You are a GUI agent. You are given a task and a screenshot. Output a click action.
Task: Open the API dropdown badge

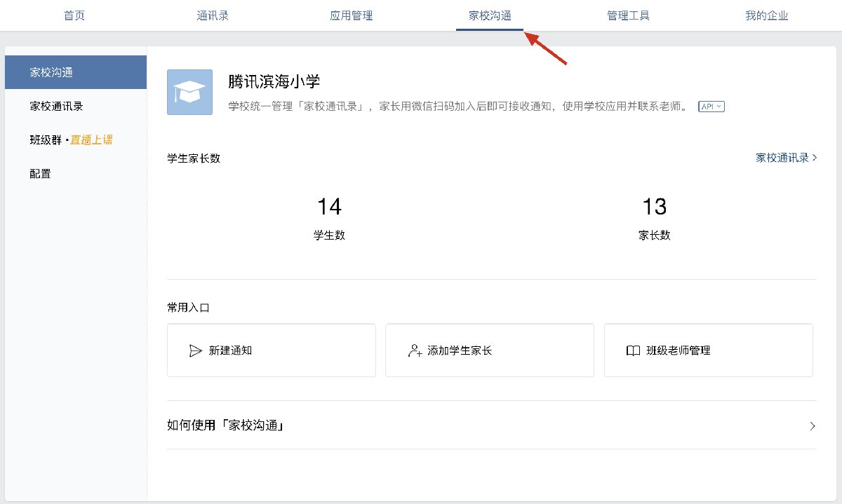[711, 107]
